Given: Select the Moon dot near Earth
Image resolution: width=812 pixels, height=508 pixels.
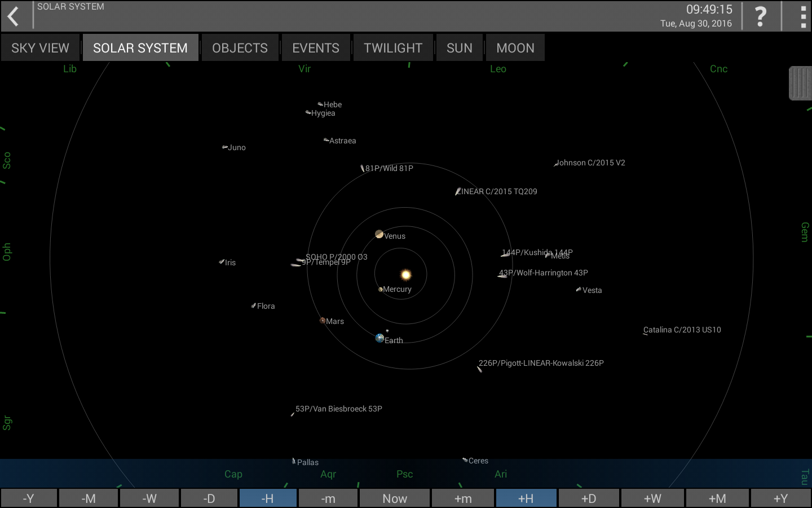Looking at the screenshot, I should click(x=387, y=331).
